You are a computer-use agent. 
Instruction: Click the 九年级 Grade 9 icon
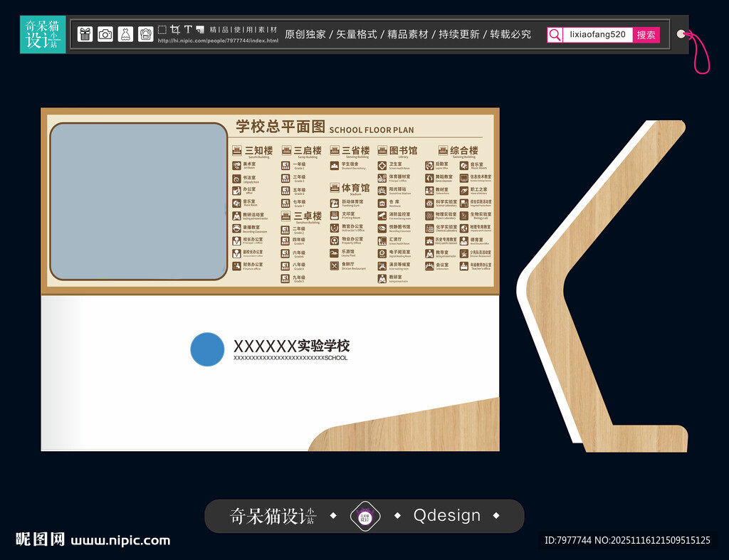coord(285,278)
